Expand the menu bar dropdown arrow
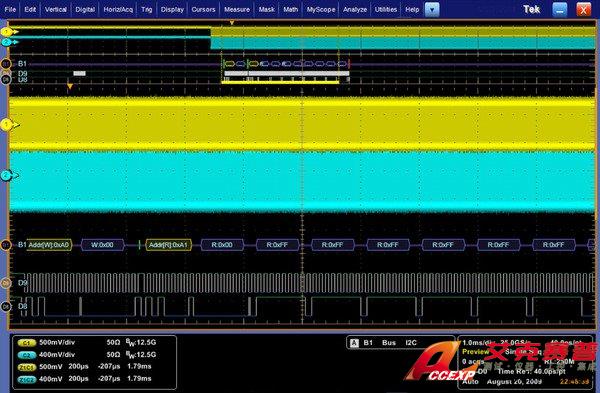The image size is (600, 393). click(x=432, y=10)
